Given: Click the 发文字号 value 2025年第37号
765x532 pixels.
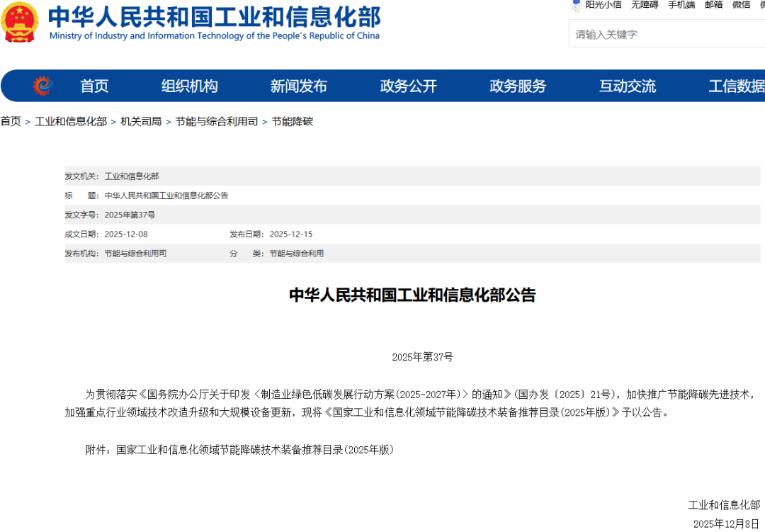Looking at the screenshot, I should [130, 215].
